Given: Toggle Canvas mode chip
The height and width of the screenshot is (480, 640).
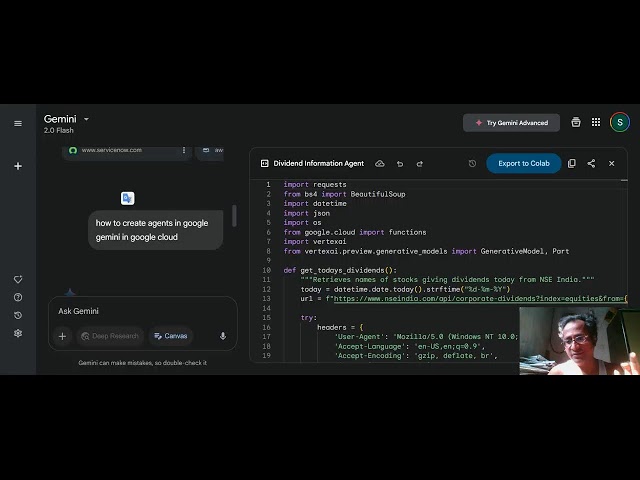Looking at the screenshot, I should [171, 336].
